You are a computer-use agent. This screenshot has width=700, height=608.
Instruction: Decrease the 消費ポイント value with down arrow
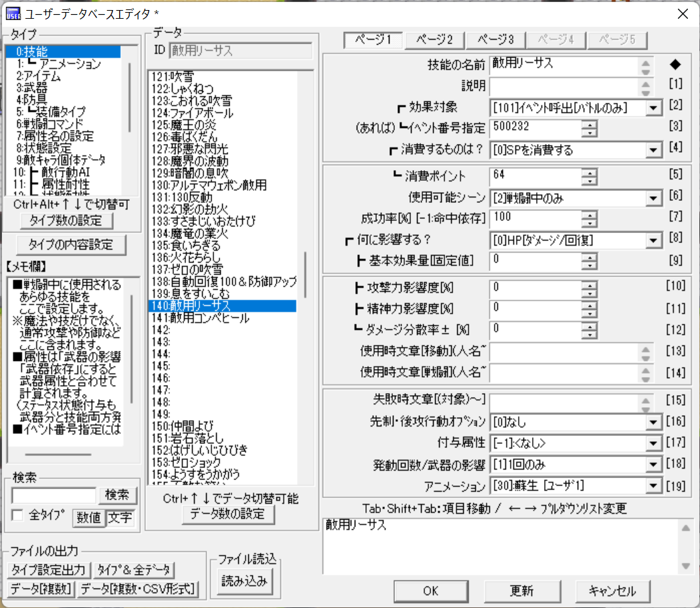[x=590, y=181]
